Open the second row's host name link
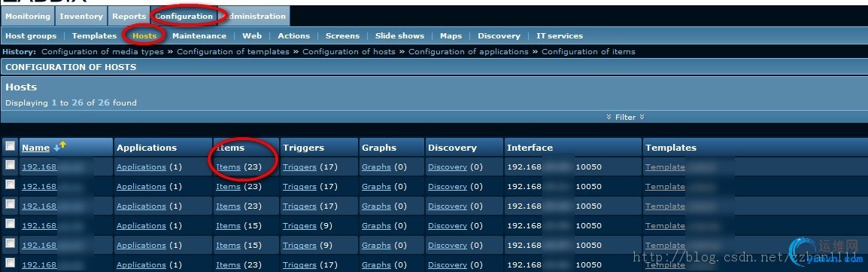868x272 pixels. 39,187
